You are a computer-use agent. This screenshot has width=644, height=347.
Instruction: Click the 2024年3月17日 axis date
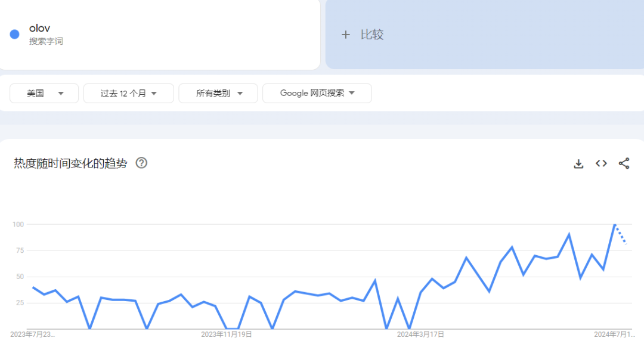[420, 334]
